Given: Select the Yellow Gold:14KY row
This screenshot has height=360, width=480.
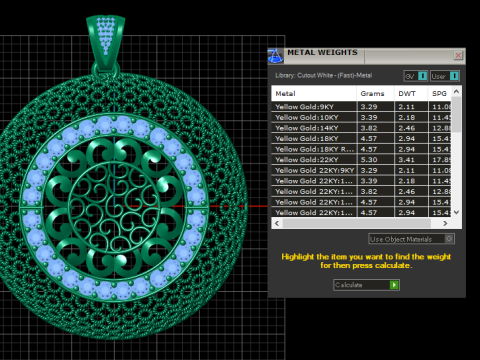Looking at the screenshot, I should click(x=361, y=128).
